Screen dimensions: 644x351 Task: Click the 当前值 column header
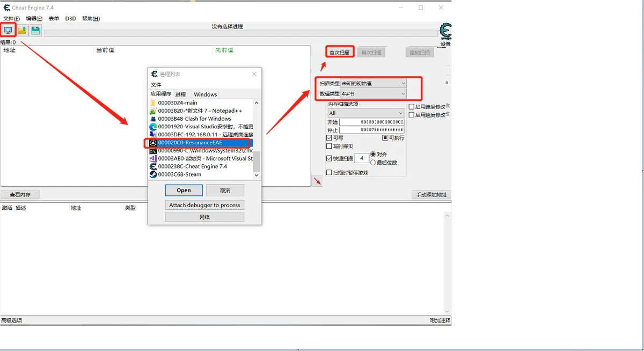pos(105,50)
